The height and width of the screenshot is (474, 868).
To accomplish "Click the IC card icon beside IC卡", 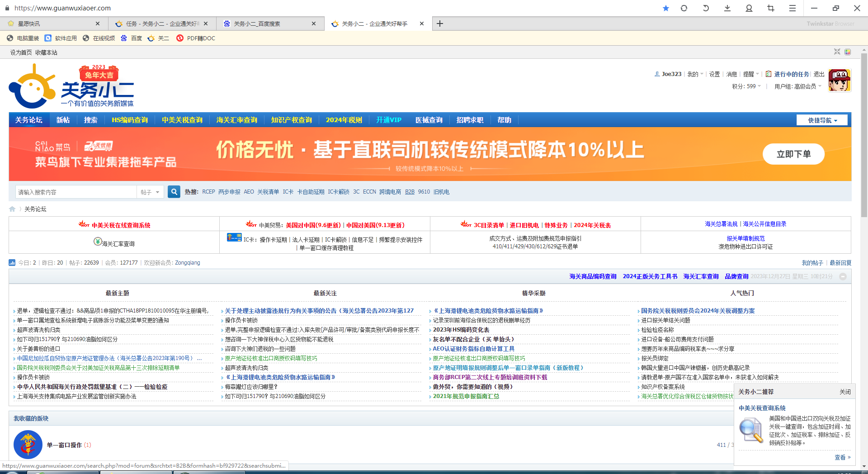I will click(234, 237).
